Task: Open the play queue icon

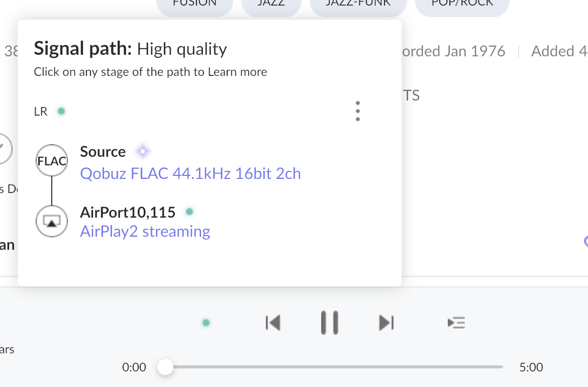Action: [456, 323]
